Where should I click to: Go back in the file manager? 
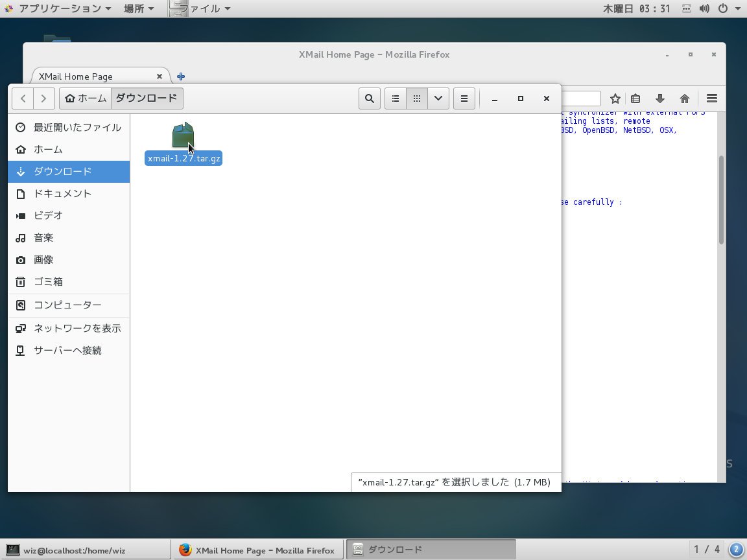point(23,99)
